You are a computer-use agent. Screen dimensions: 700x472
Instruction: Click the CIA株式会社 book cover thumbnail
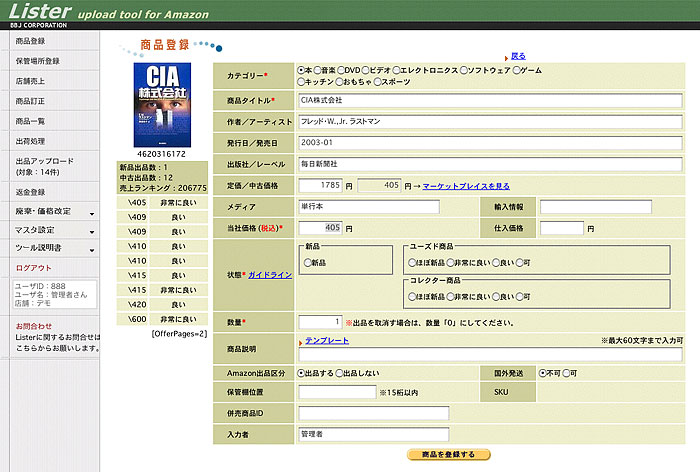point(162,105)
